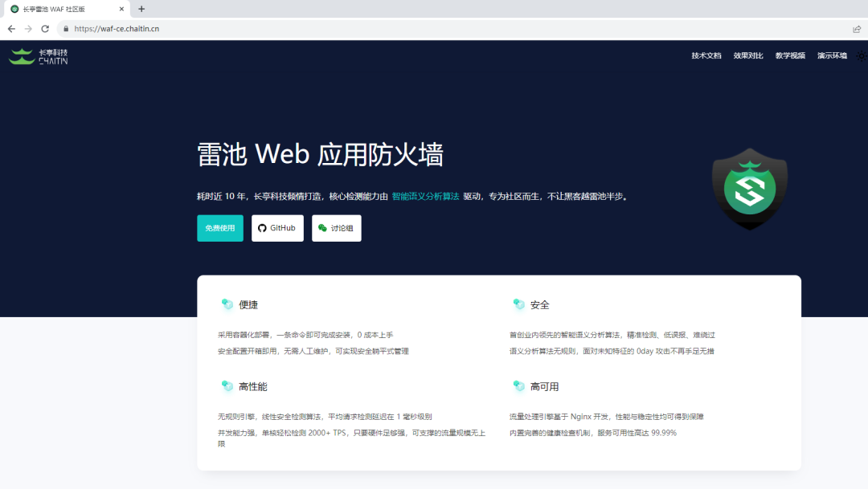868x489 pixels.
Task: Open 效果对比 in the top navigation
Action: tap(748, 56)
